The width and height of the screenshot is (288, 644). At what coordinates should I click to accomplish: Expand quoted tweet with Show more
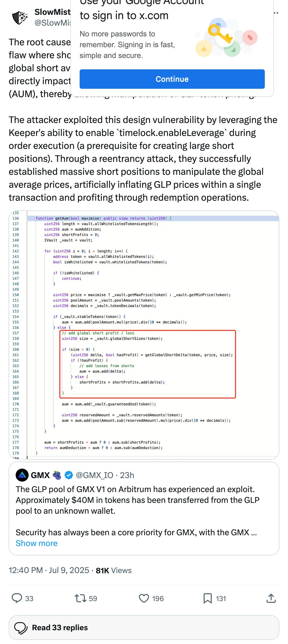(36, 543)
